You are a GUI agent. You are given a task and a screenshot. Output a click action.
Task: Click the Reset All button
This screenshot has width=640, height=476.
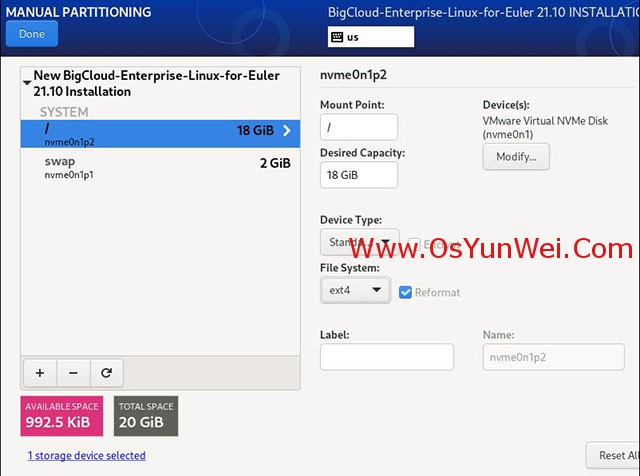coord(614,456)
